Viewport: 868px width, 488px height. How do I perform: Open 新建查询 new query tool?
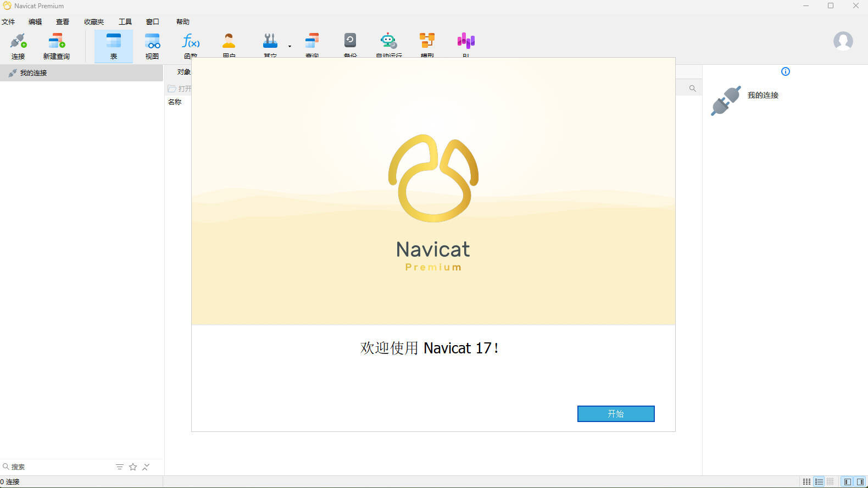pos(57,46)
